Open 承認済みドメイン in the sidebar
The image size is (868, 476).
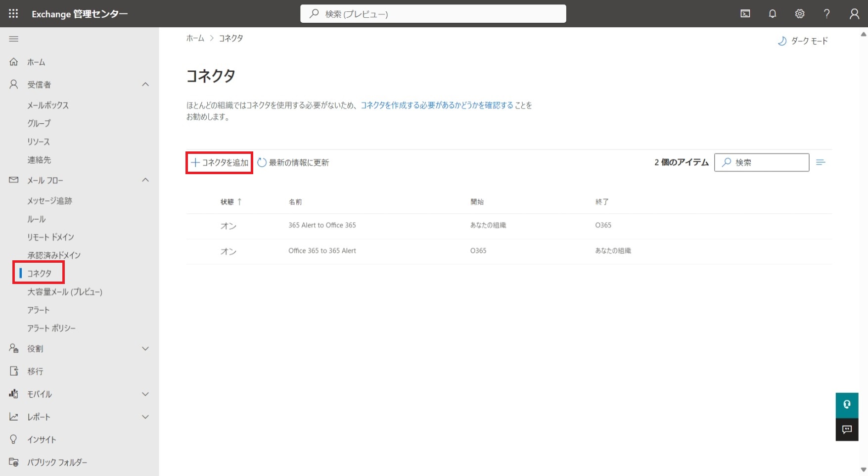(53, 255)
